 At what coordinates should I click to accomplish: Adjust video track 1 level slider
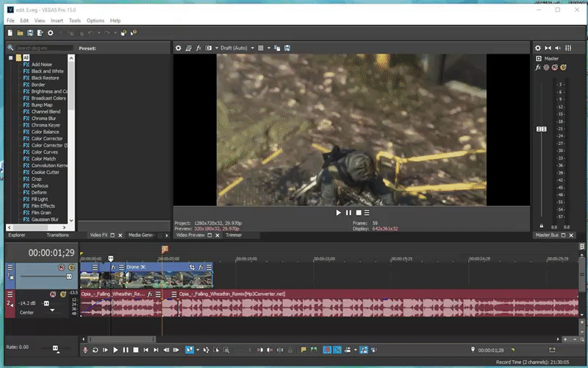pos(69,277)
